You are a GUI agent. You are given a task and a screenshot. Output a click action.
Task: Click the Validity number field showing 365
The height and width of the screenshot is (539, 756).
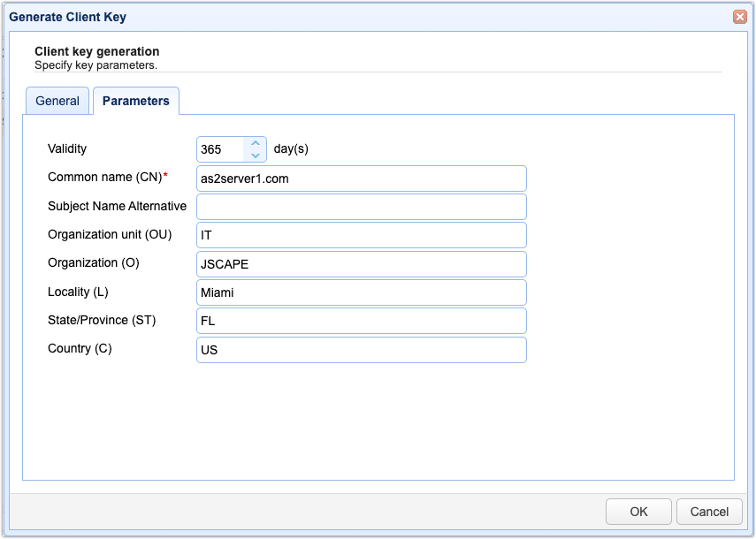click(221, 149)
